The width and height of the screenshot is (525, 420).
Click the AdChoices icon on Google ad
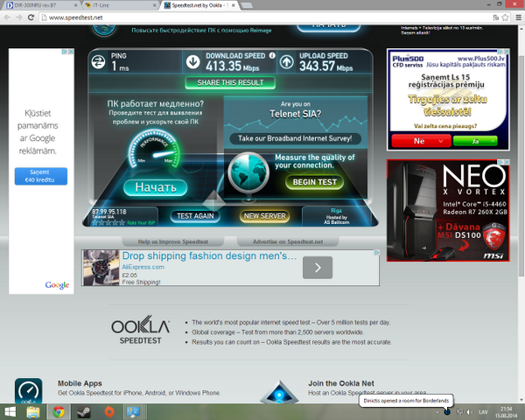coord(64,52)
